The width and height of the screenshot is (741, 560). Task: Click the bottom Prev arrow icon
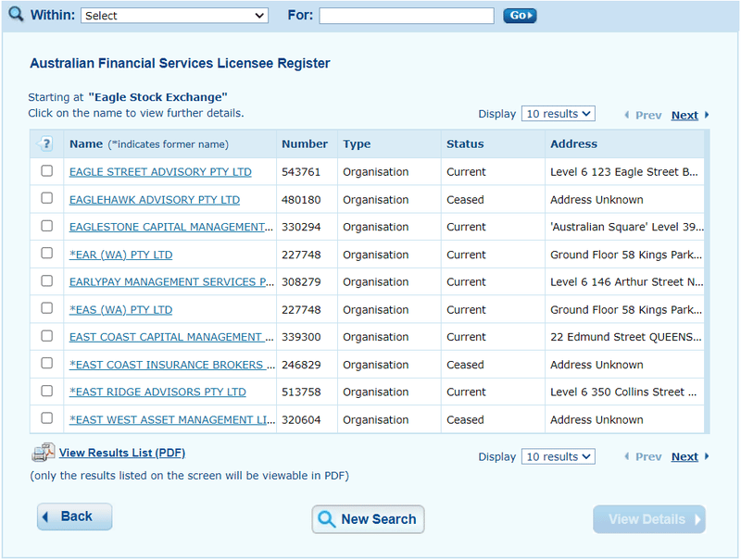(x=627, y=456)
